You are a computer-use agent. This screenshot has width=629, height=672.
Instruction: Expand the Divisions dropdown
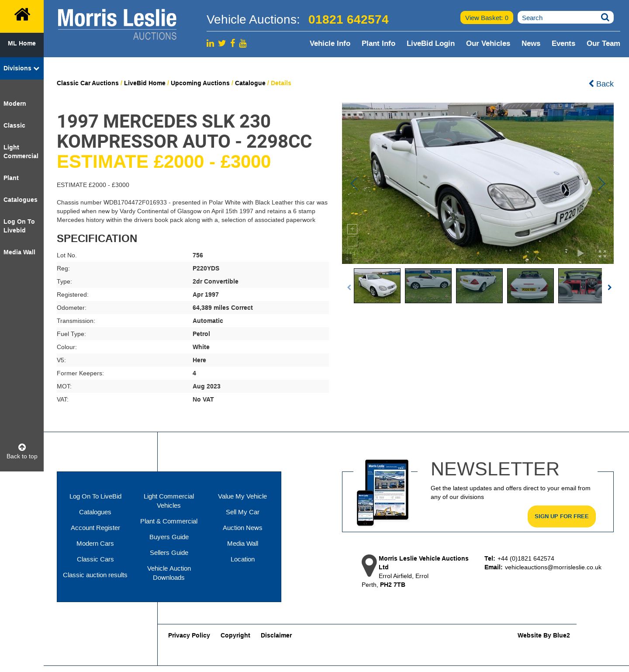click(x=22, y=68)
